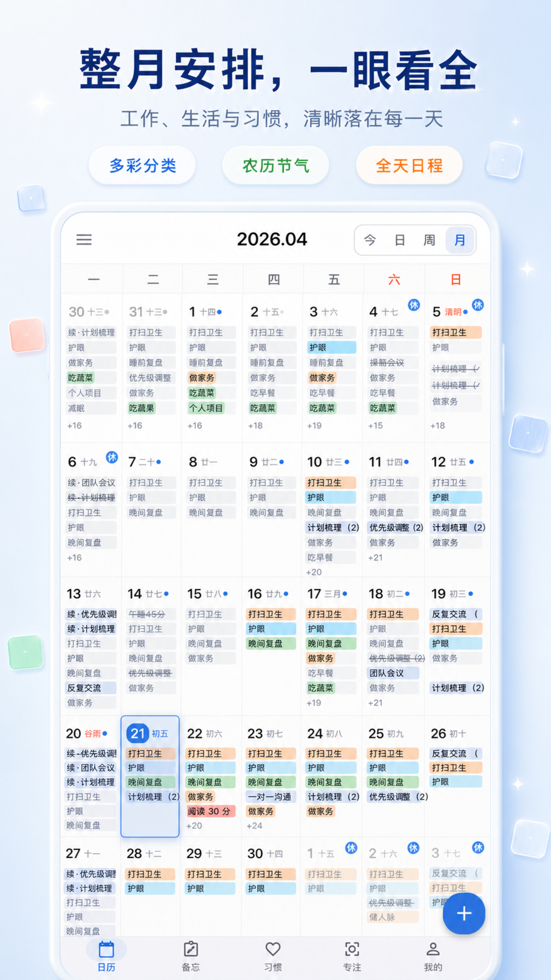The width and height of the screenshot is (551, 980).
Task: Select the 月 month view
Action: (460, 240)
